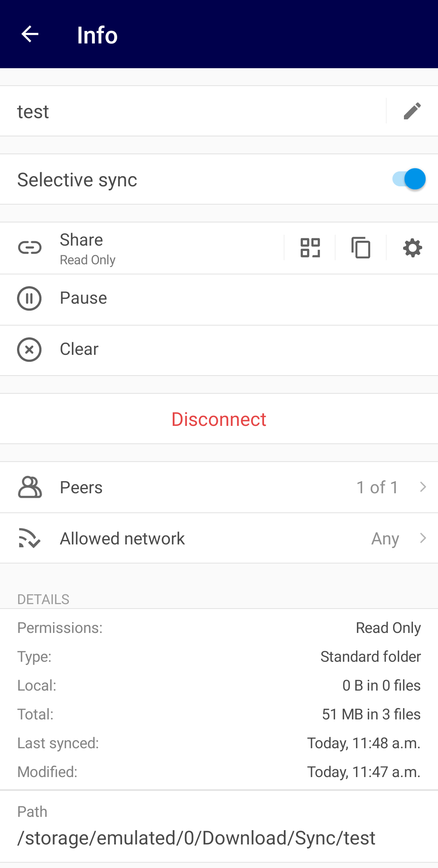The image size is (438, 868).
Task: Expand Peers list chevron
Action: 423,487
